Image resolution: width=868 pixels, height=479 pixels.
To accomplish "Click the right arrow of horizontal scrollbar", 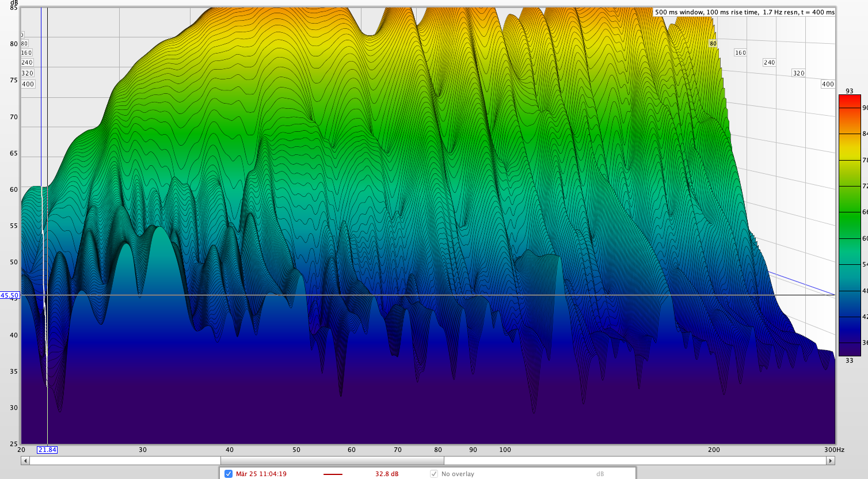I will (830, 461).
